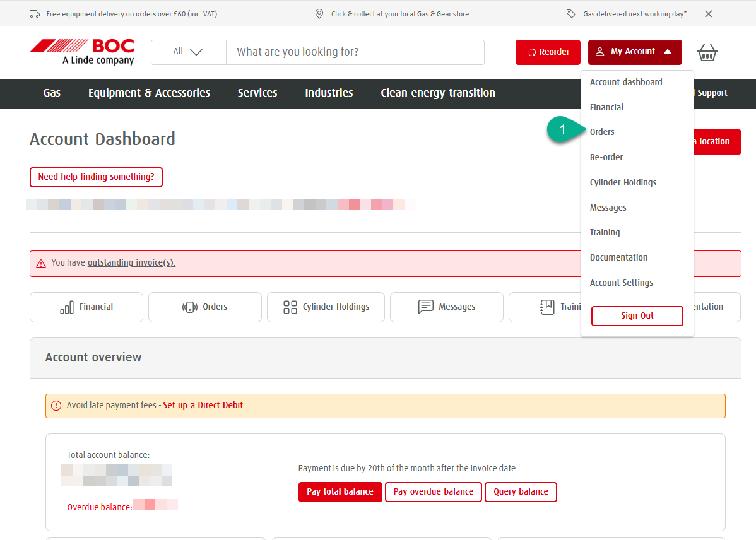Dismiss the promotional banner with the X
Screen dimensions: 756x540
708,13
